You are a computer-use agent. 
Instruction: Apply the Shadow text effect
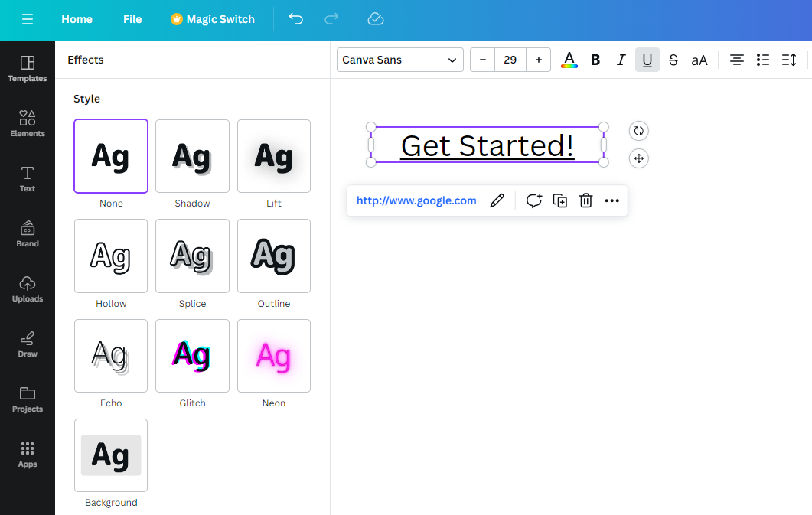(192, 156)
